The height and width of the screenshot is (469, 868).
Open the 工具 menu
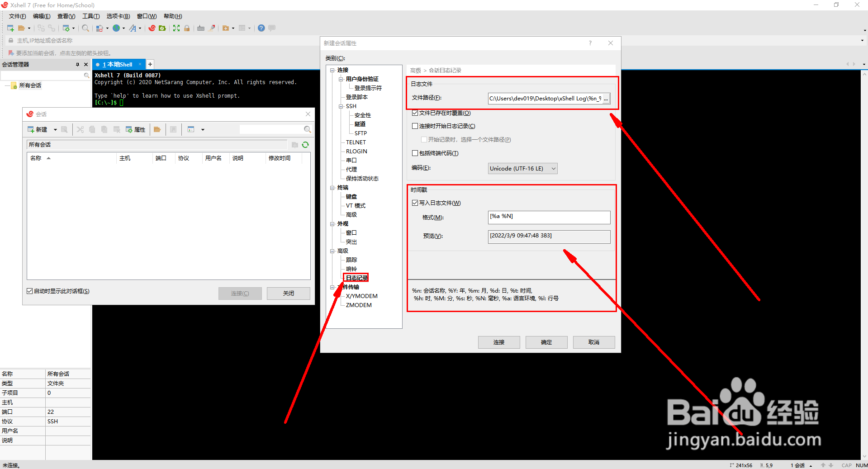pyautogui.click(x=91, y=16)
